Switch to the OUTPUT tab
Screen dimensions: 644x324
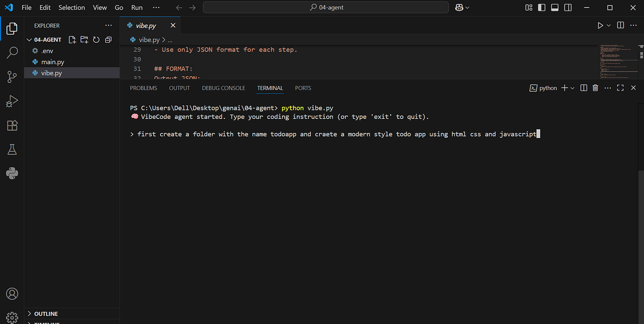tap(179, 88)
